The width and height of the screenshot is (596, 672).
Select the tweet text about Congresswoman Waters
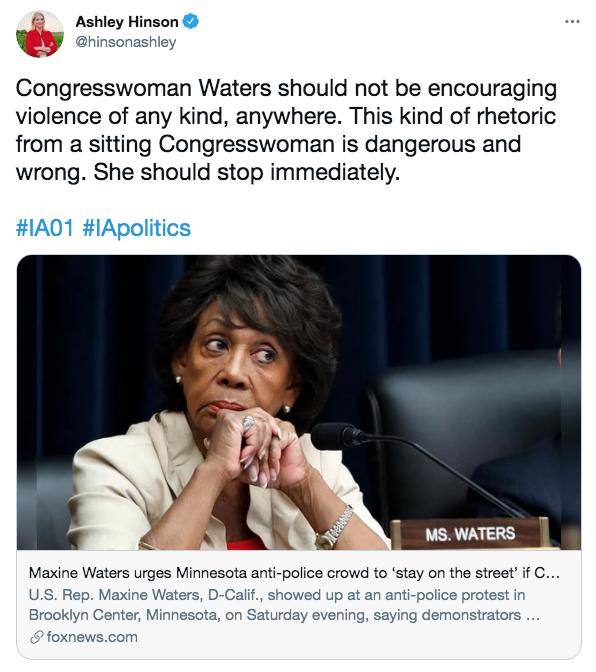tap(286, 130)
